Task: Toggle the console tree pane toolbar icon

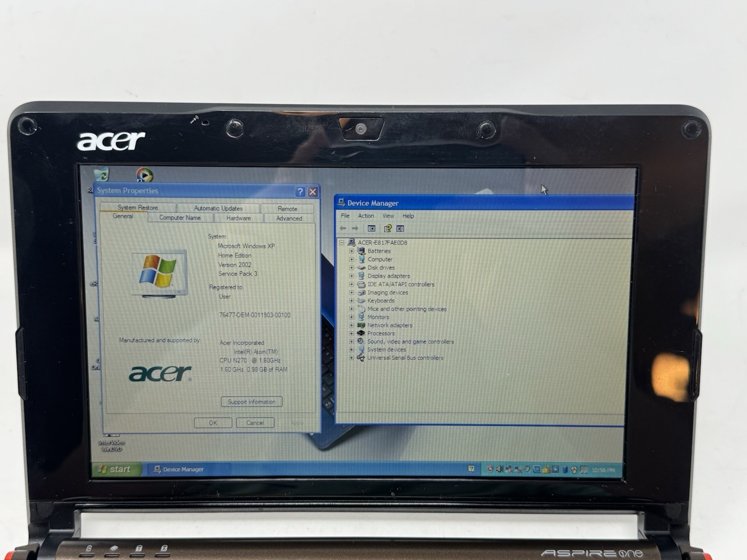Action: pyautogui.click(x=372, y=228)
